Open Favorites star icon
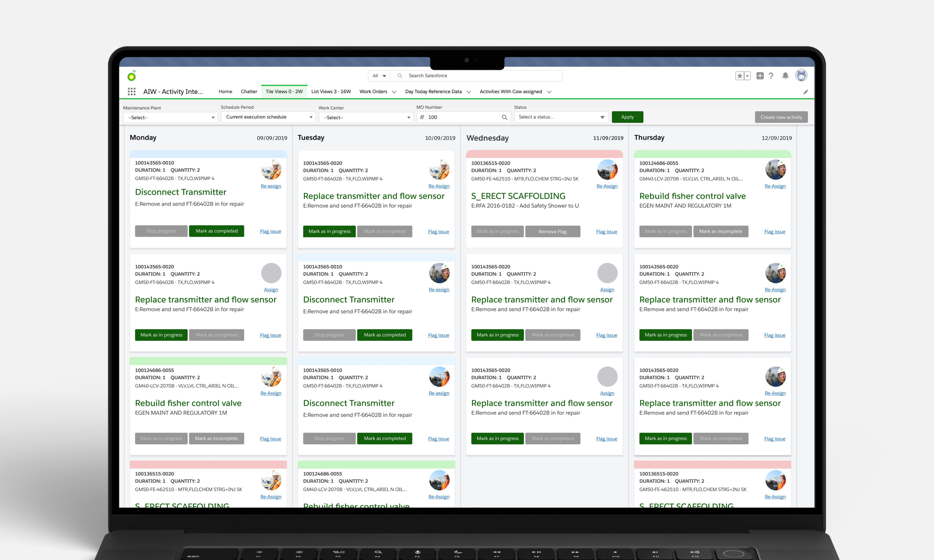934x560 pixels. [740, 76]
